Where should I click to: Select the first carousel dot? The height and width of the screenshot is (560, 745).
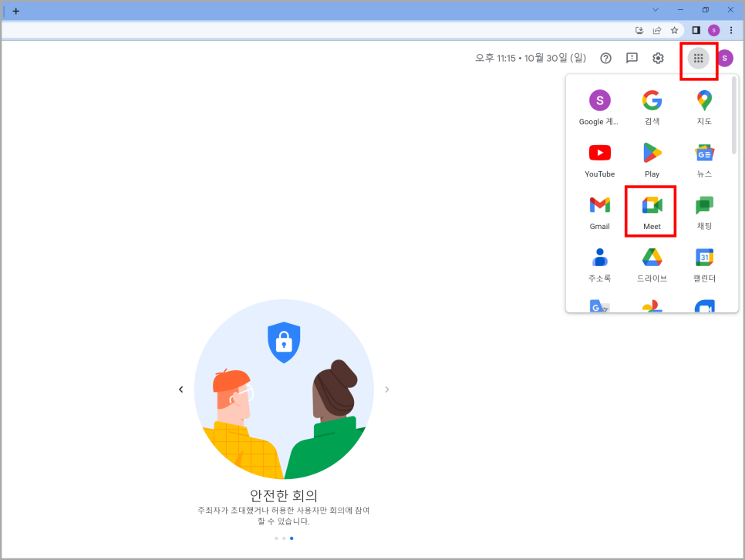click(277, 538)
